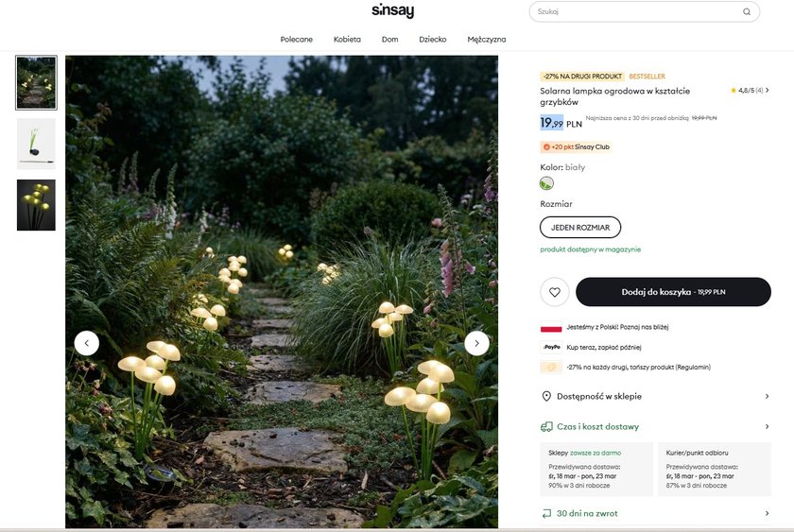Click the Sinsay logo
The image size is (794, 532).
pyautogui.click(x=392, y=11)
